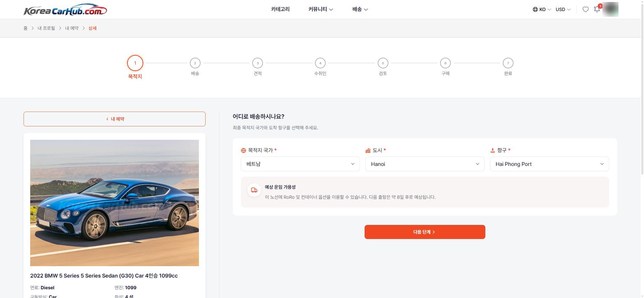This screenshot has height=298, width=644.
Task: Click the 2022 BMW 5 Series car title
Action: [x=104, y=276]
